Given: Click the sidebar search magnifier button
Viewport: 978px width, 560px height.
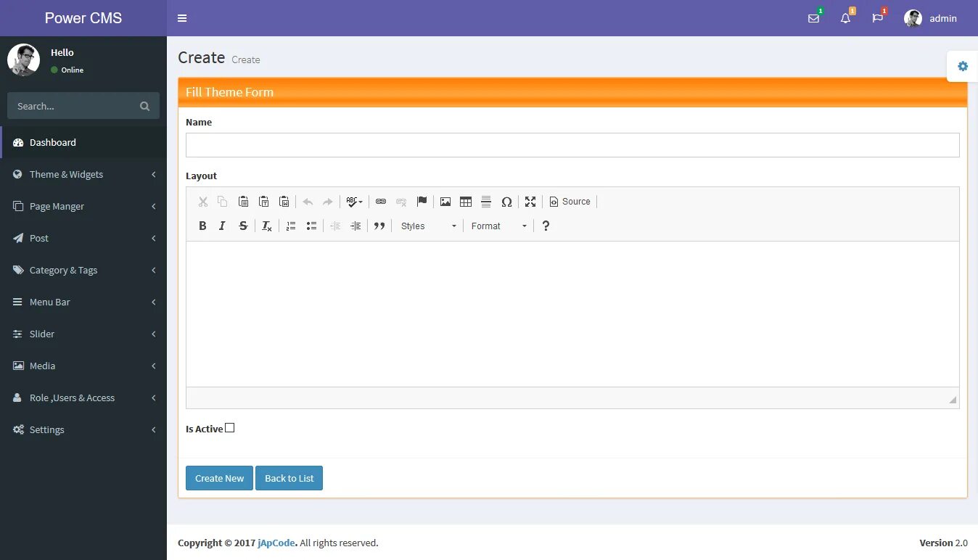Looking at the screenshot, I should click(x=144, y=106).
